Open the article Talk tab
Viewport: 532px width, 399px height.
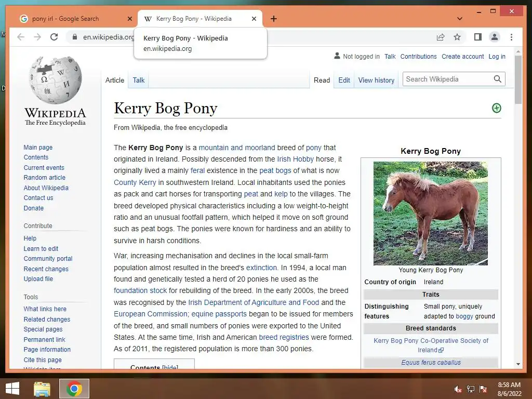[138, 80]
